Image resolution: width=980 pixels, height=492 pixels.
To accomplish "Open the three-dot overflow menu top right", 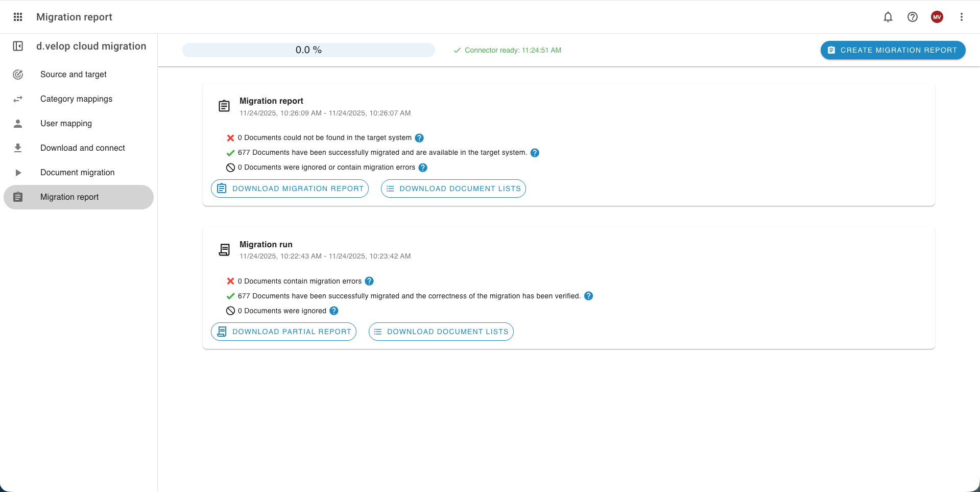I will coord(961,17).
